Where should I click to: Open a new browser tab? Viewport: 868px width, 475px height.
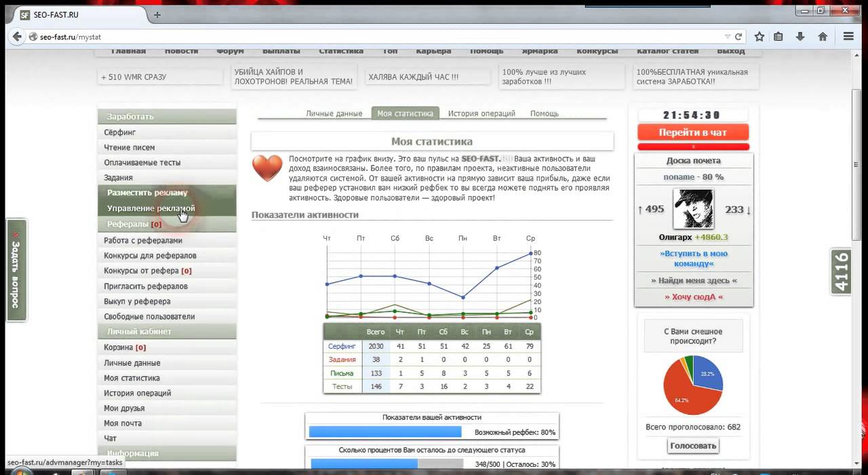click(x=157, y=14)
